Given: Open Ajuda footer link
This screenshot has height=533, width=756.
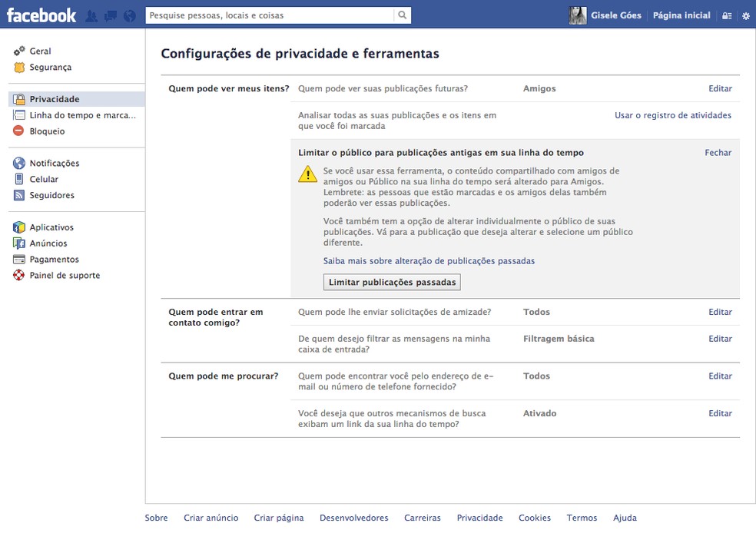Looking at the screenshot, I should 625,518.
